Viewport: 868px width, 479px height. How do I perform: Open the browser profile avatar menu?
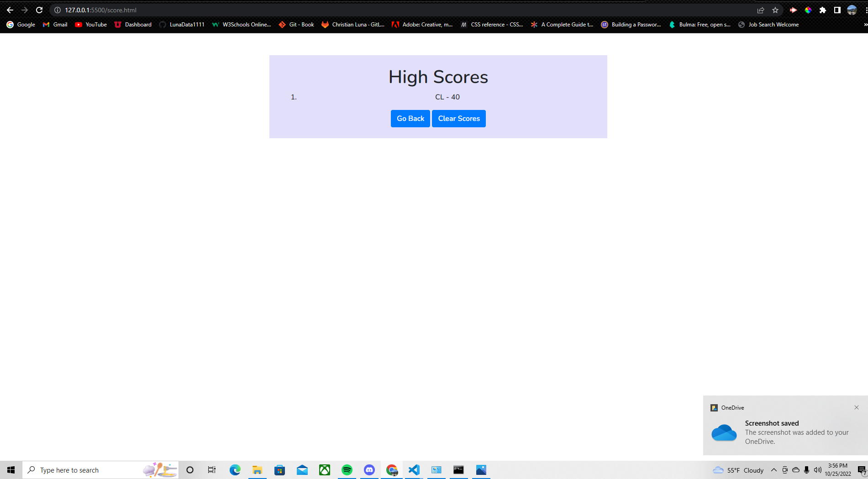click(x=852, y=10)
